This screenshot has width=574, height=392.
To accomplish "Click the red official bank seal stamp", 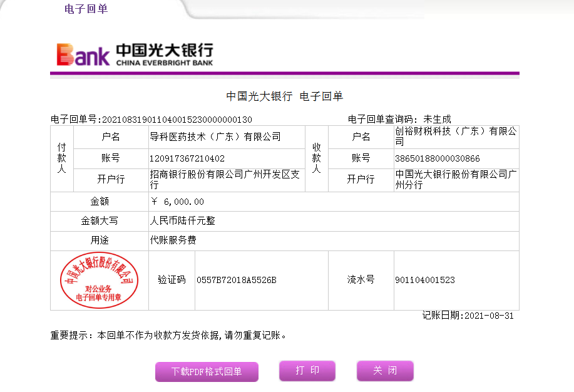I will click(98, 280).
